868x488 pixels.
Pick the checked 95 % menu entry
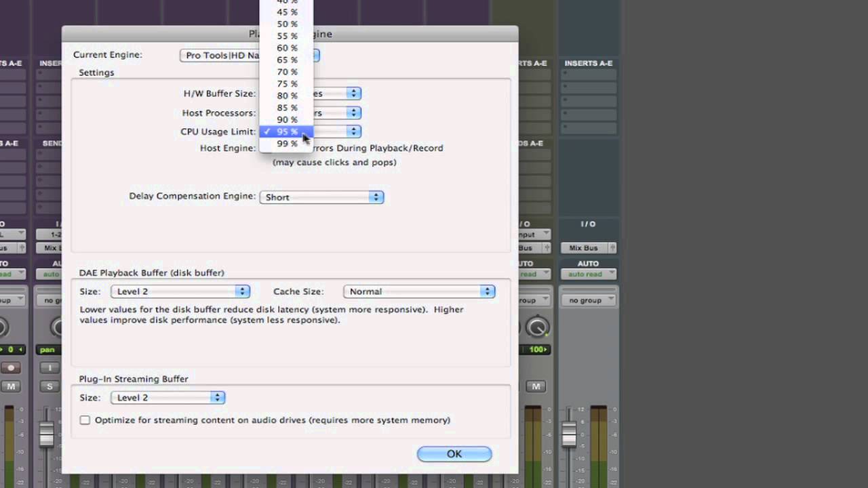(287, 131)
